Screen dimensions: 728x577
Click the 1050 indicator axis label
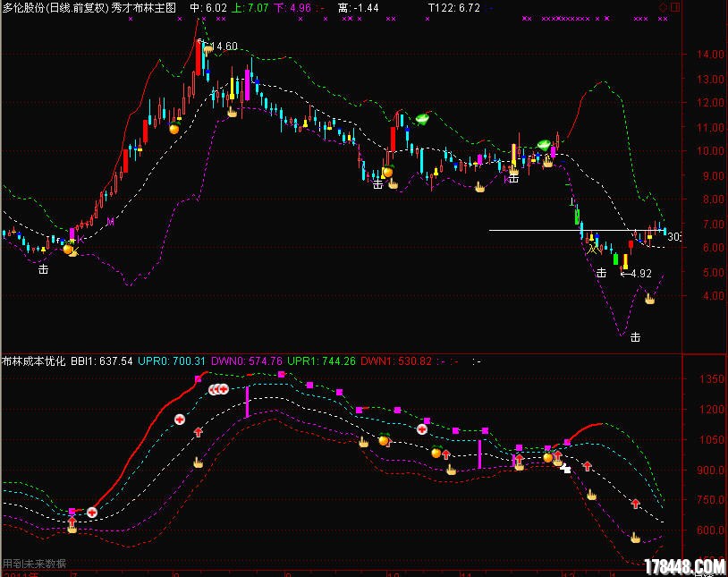tap(711, 439)
